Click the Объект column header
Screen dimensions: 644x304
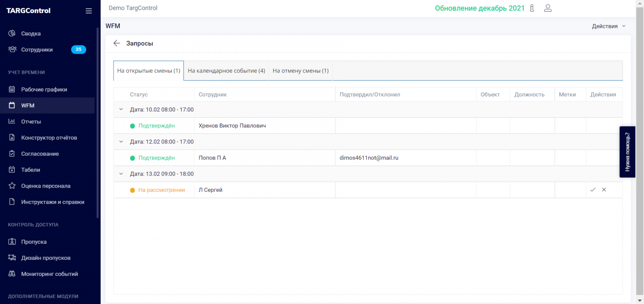click(x=490, y=94)
